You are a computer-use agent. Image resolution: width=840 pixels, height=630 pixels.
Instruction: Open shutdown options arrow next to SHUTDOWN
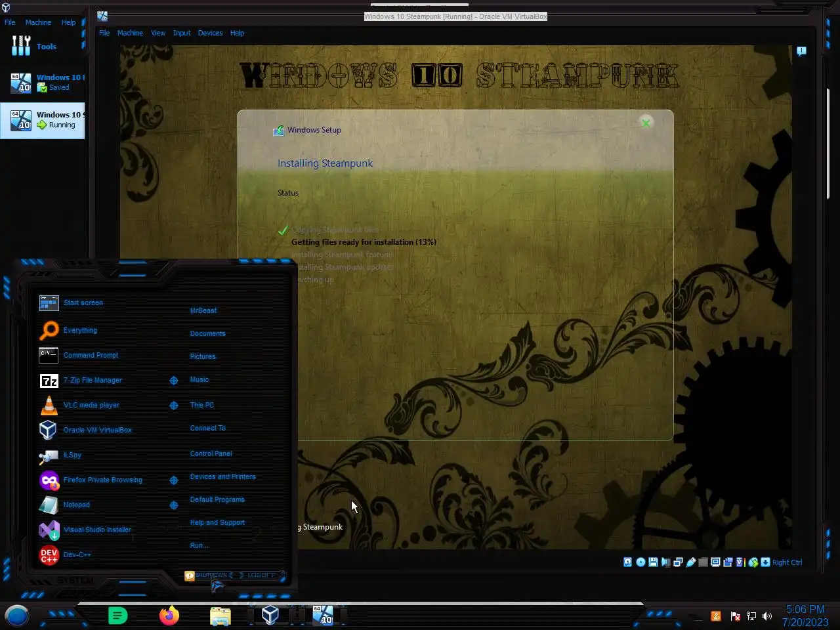pos(231,575)
